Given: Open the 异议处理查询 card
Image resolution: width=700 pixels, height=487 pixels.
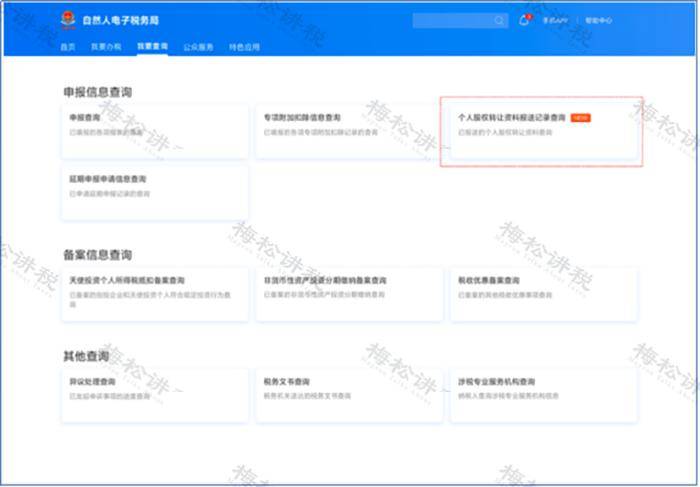Looking at the screenshot, I should click(x=154, y=395).
